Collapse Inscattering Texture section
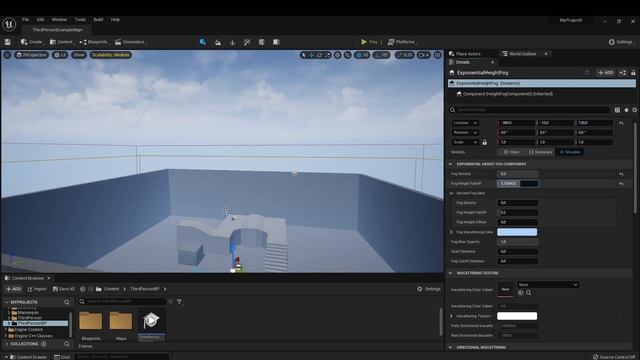 click(x=451, y=273)
